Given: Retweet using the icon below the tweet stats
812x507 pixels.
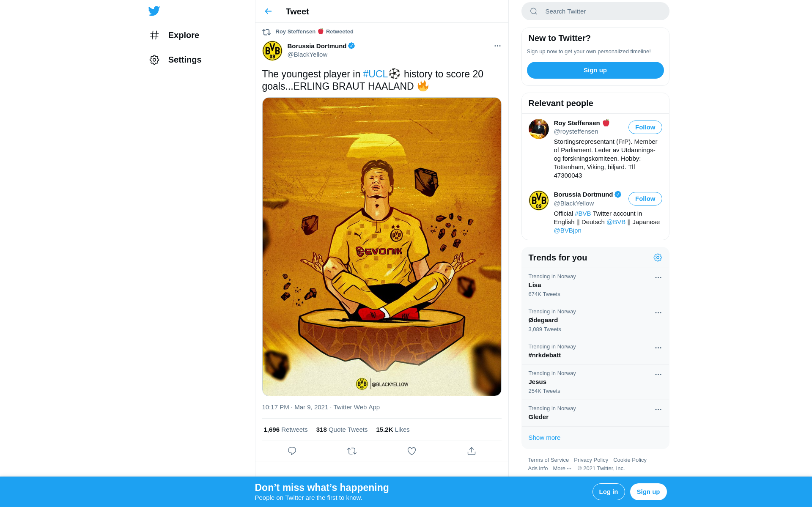Looking at the screenshot, I should click(351, 451).
